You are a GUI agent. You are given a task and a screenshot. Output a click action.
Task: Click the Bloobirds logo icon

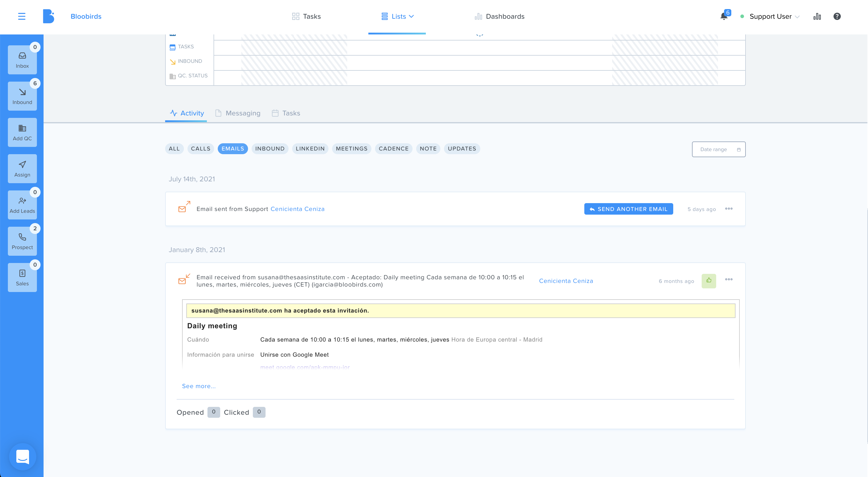48,16
